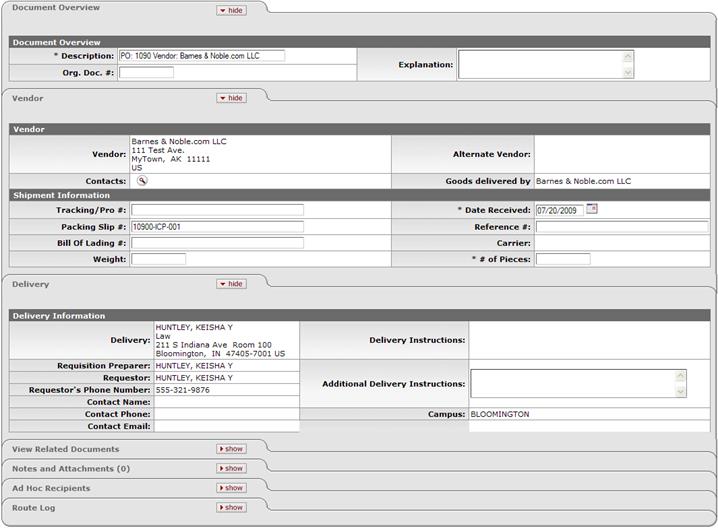Click the Campus value BLOOMINGTON
The height and width of the screenshot is (528, 718).
(500, 414)
